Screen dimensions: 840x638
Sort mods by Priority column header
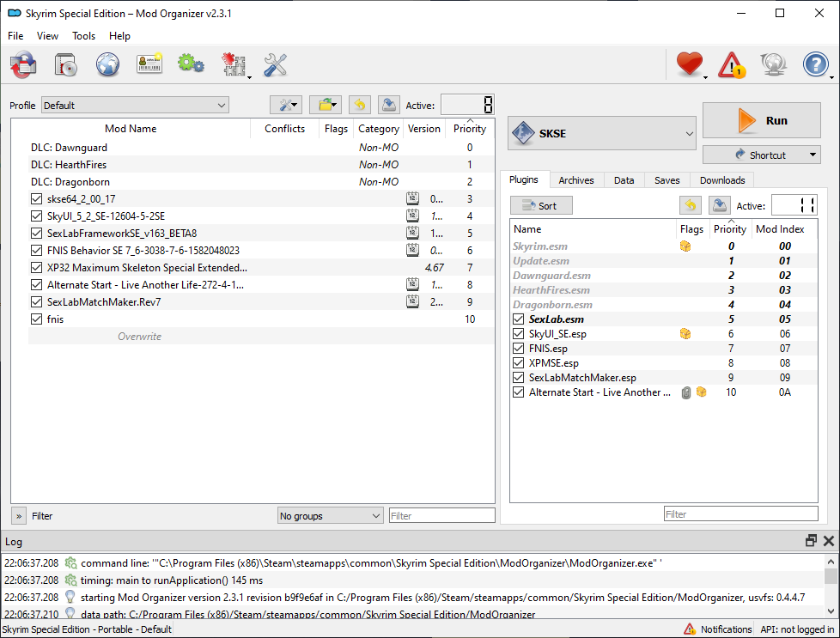point(470,129)
